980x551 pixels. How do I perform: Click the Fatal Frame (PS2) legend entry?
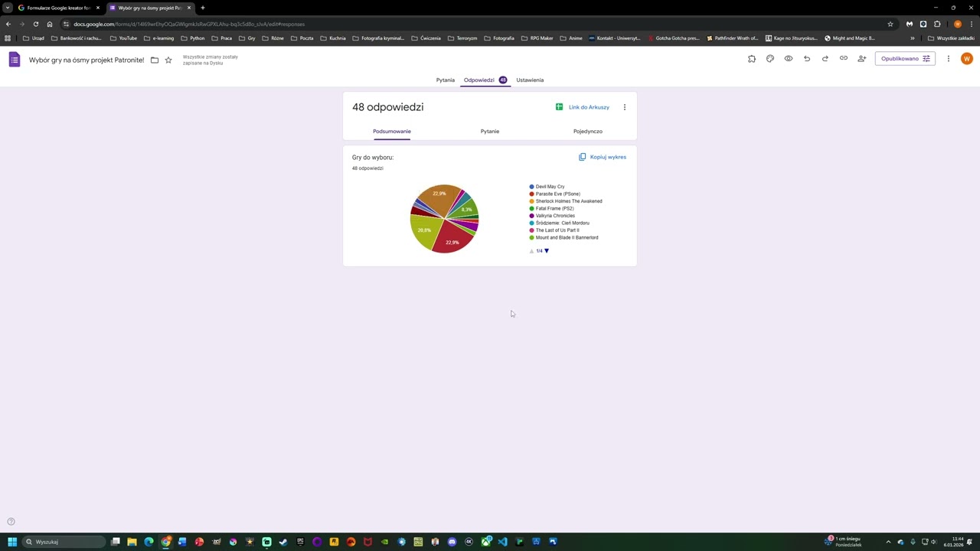551,208
